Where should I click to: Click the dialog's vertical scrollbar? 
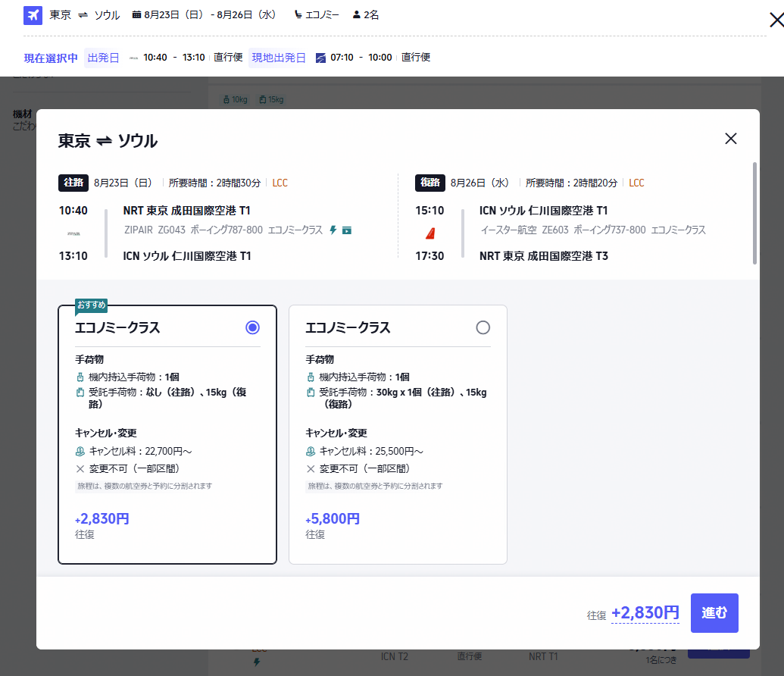pyautogui.click(x=754, y=213)
